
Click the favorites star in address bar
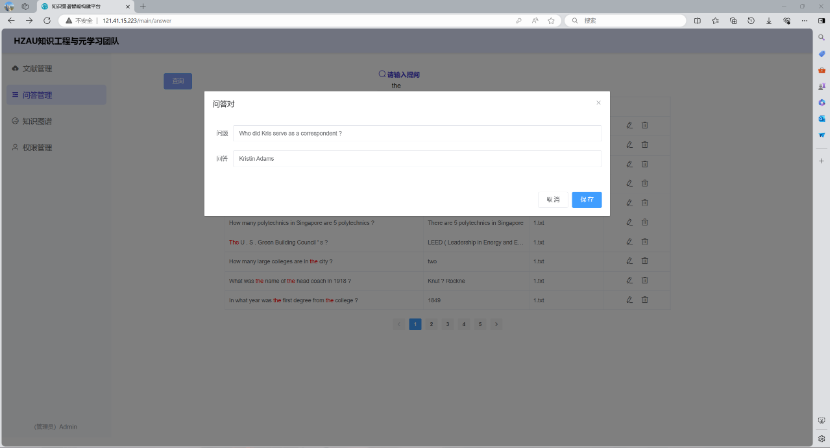click(x=551, y=20)
